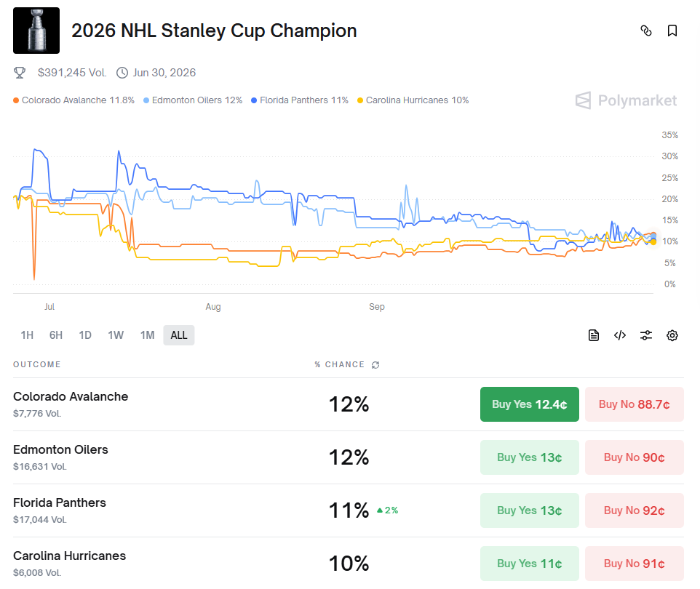
Task: Click the orange Colorado Avalanche legend dot
Action: coord(16,100)
